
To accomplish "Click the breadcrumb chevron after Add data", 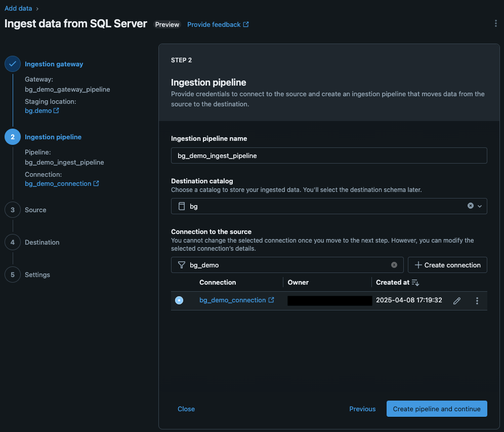I will 37,9.
